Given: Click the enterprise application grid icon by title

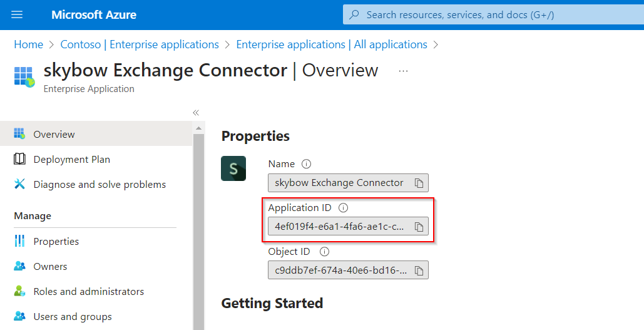Looking at the screenshot, I should click(x=24, y=77).
